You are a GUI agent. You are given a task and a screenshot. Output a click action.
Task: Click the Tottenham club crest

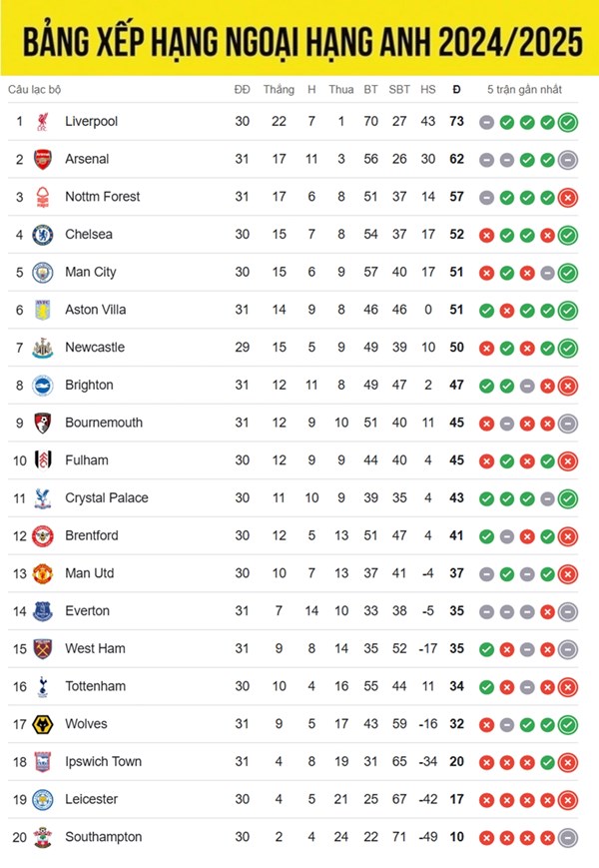pyautogui.click(x=43, y=686)
